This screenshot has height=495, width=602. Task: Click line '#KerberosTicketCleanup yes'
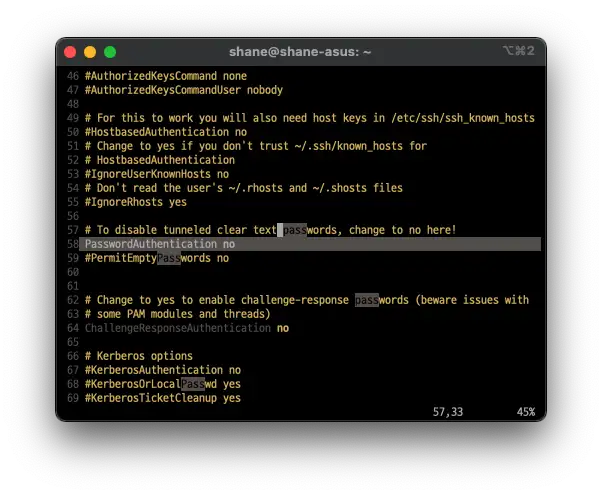click(x=163, y=398)
